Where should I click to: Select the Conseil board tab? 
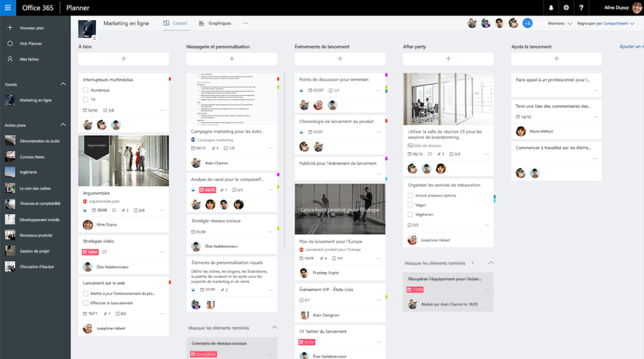pyautogui.click(x=176, y=24)
